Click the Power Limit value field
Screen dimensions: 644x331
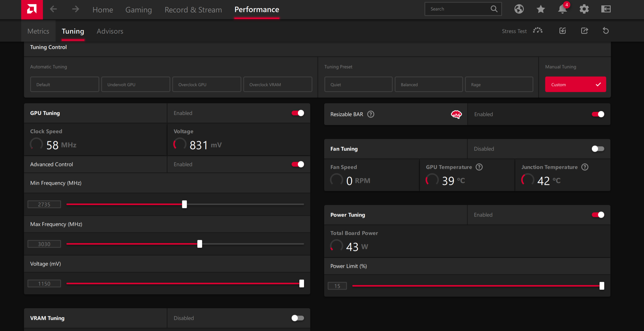pos(337,286)
